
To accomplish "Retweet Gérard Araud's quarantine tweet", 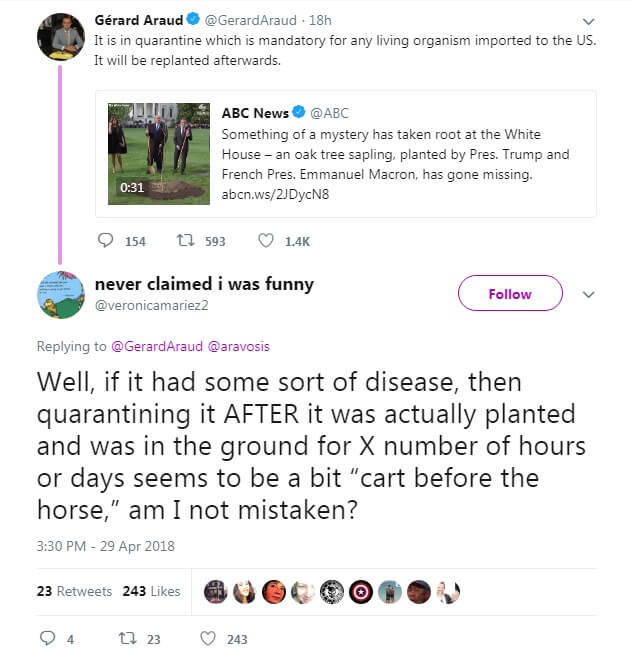I will coord(185,241).
